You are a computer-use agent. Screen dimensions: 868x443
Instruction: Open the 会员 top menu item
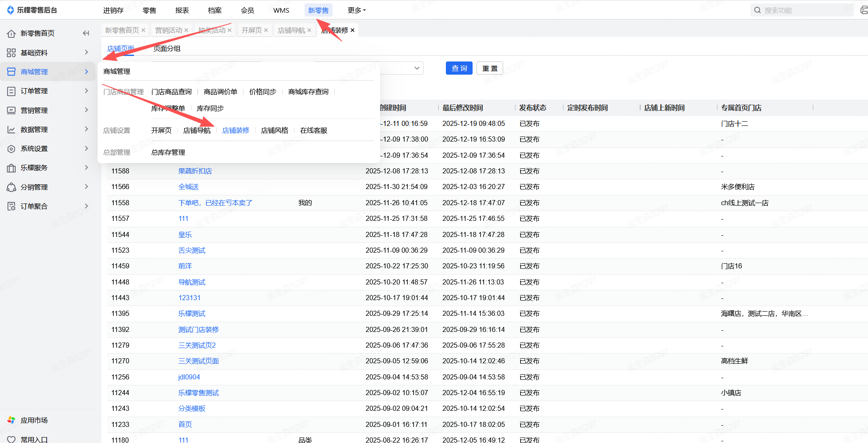pyautogui.click(x=247, y=10)
